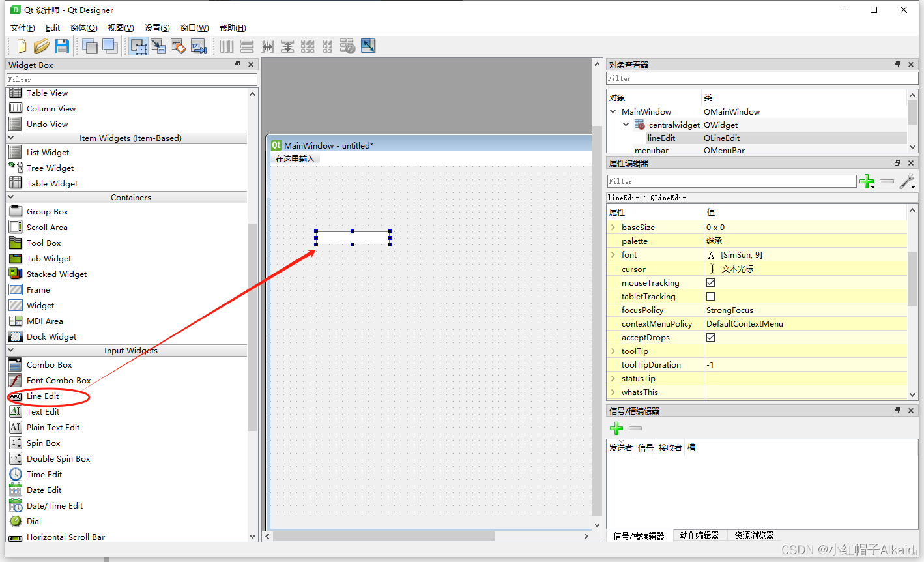Switch to Edit Tab Order mode
The image size is (924, 562).
pos(199,46)
